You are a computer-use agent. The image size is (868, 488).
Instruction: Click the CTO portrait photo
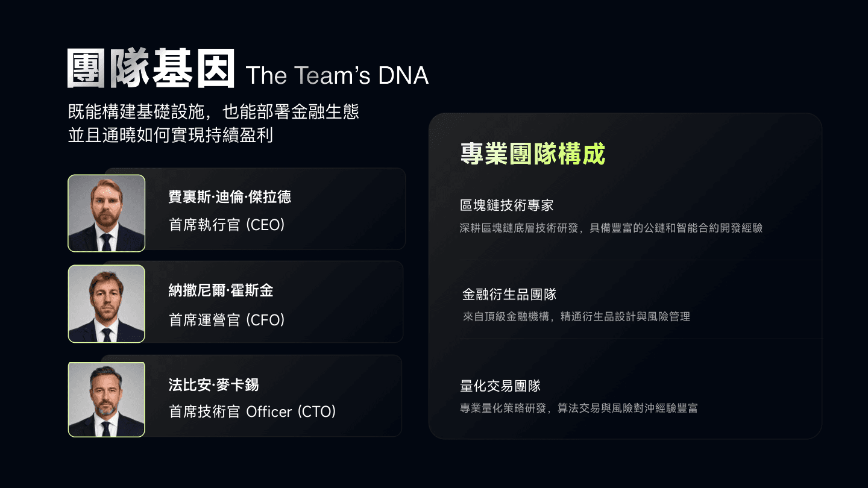click(x=107, y=399)
